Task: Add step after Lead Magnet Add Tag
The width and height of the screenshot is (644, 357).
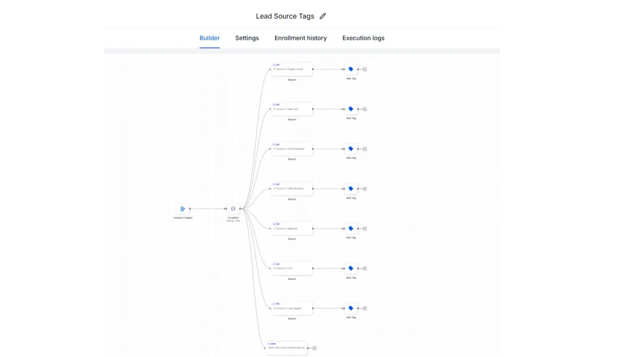Action: [365, 308]
